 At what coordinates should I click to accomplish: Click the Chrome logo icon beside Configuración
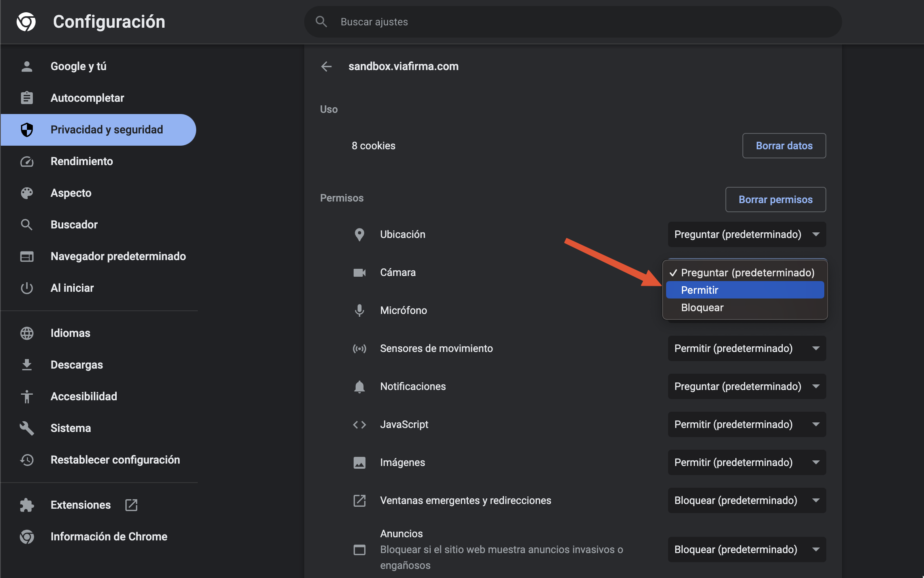(x=26, y=22)
